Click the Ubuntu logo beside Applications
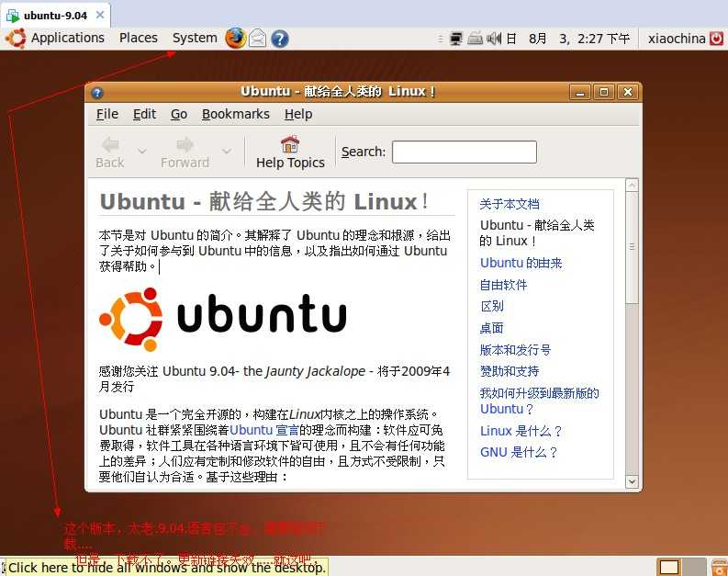This screenshot has width=728, height=576. pyautogui.click(x=16, y=38)
